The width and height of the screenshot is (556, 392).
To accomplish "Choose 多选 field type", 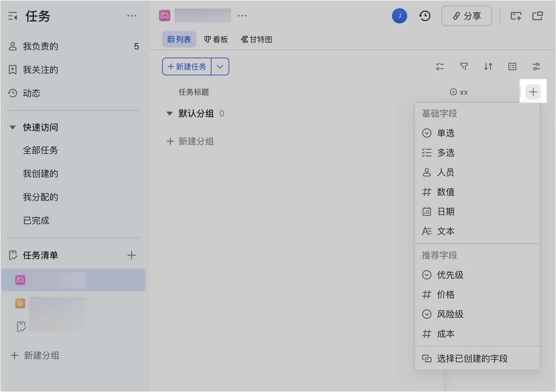I will tap(477, 153).
